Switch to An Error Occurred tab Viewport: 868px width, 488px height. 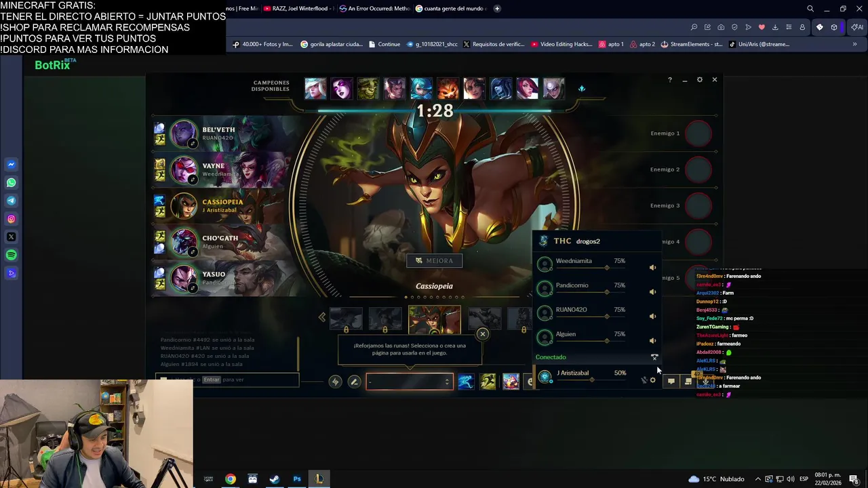375,9
